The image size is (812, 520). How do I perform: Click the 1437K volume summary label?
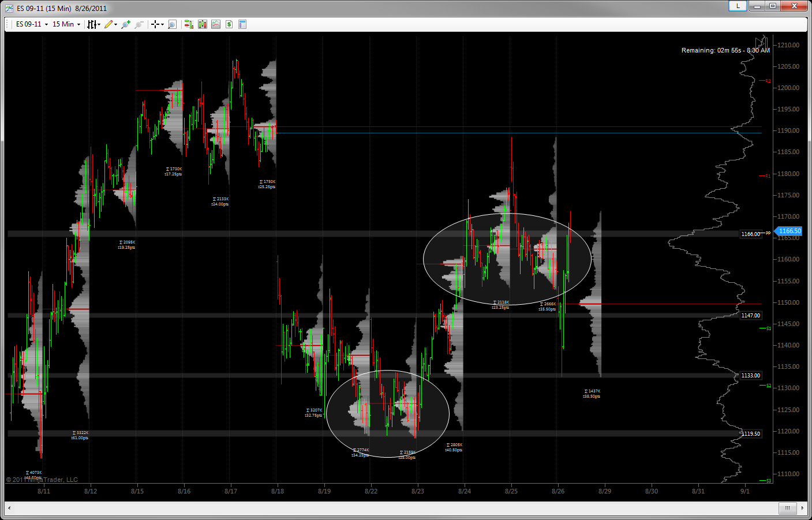(x=592, y=391)
